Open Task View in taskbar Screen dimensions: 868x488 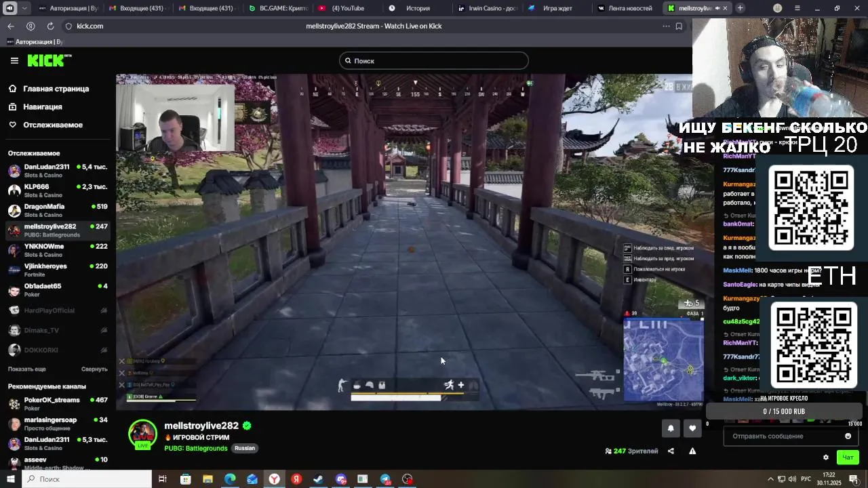163,479
